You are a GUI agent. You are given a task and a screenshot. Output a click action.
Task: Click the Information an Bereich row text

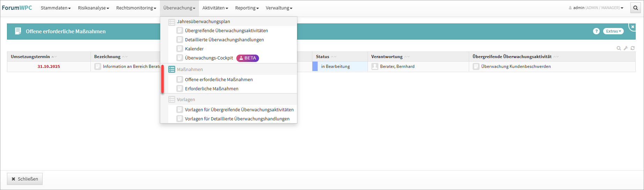[131, 66]
